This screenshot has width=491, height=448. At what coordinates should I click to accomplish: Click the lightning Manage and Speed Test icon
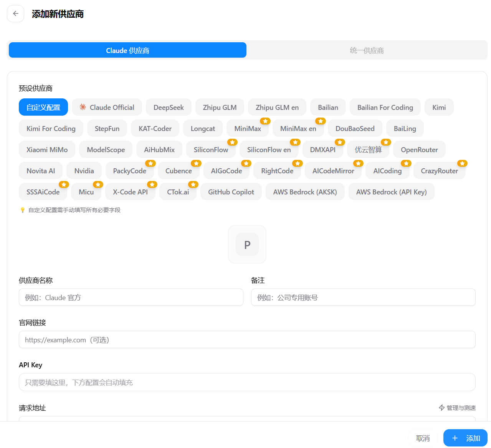pyautogui.click(x=442, y=408)
